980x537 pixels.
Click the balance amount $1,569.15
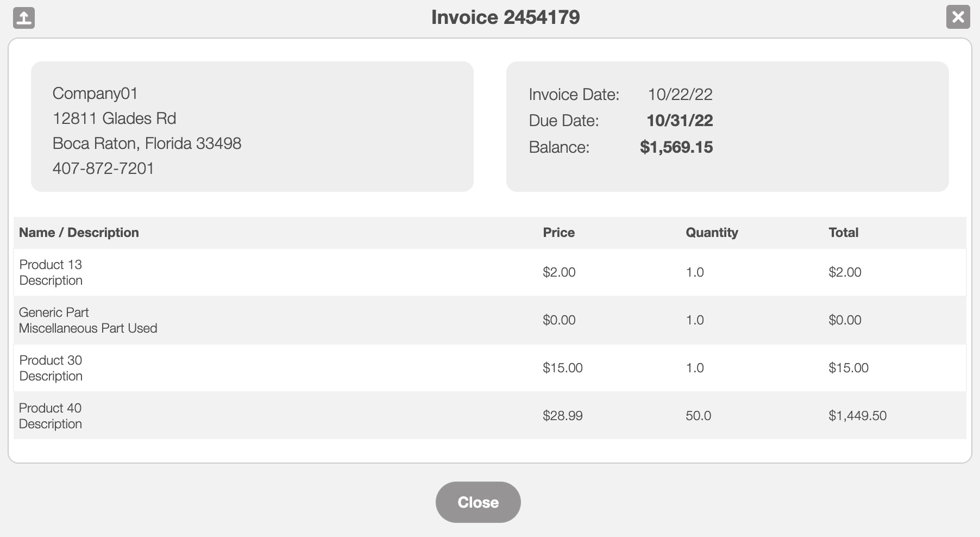click(x=676, y=147)
